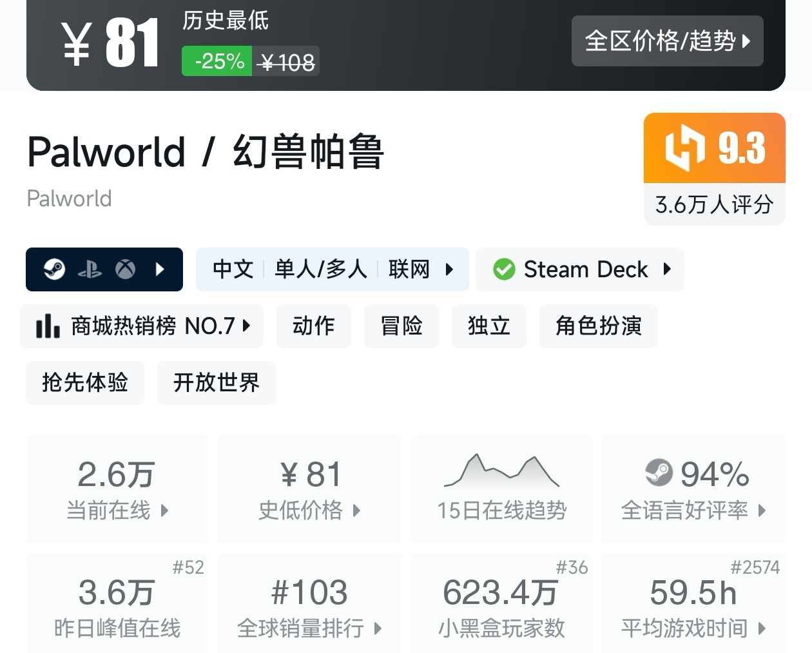
Task: Click the 15日在线趋势 label
Action: click(501, 511)
